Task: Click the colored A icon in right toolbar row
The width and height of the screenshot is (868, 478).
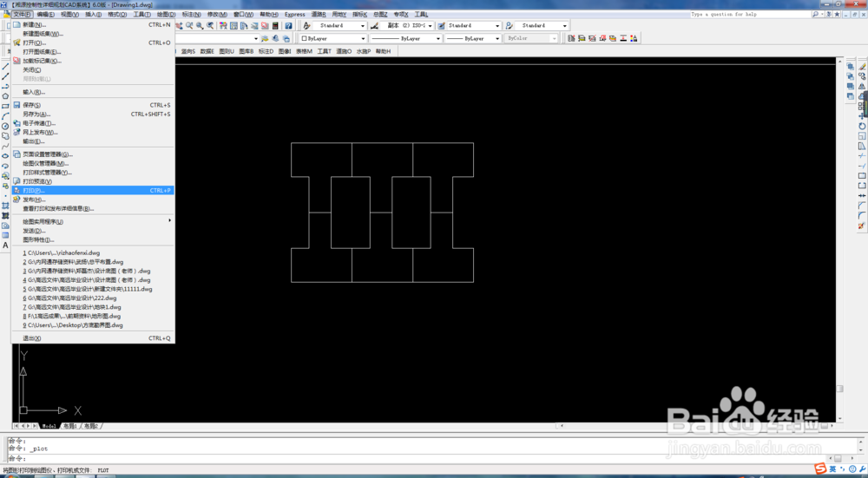Action: [634, 38]
